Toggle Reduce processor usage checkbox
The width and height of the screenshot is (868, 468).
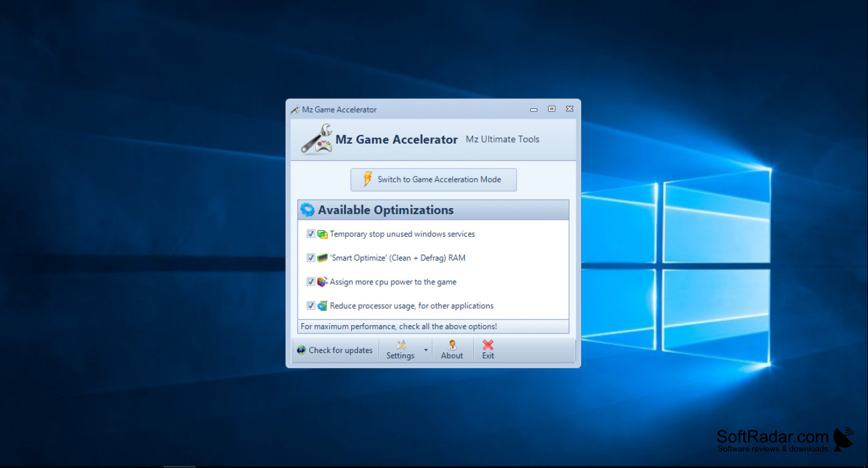311,306
